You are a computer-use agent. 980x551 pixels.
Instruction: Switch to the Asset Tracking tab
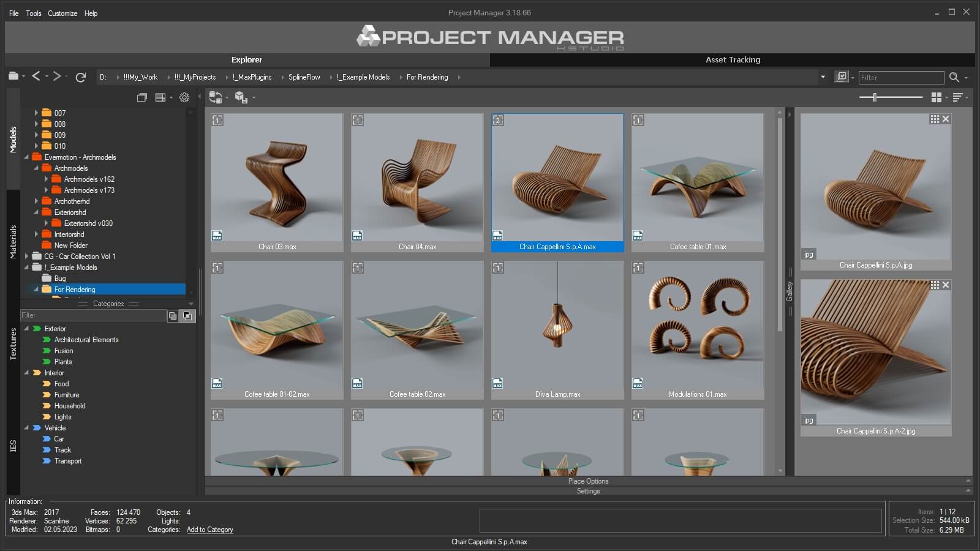point(733,59)
